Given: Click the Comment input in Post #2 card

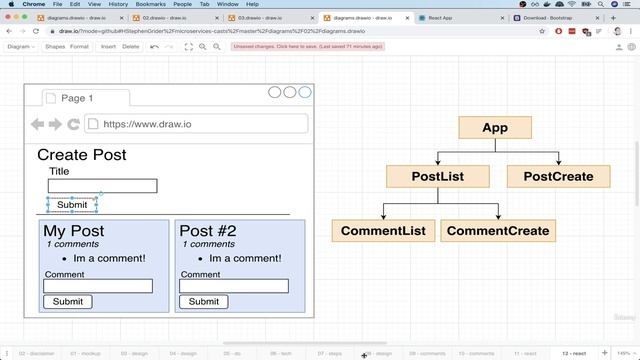Looking at the screenshot, I should point(234,286).
